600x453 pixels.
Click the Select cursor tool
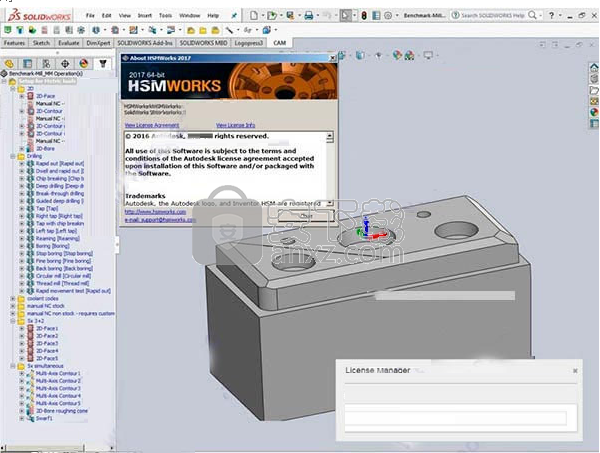[x=346, y=15]
